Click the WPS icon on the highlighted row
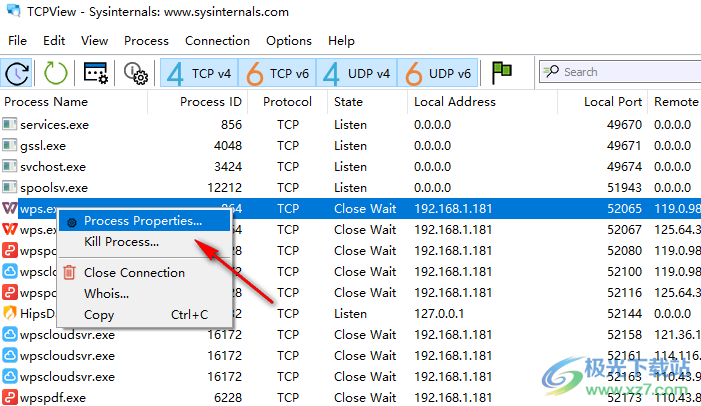The height and width of the screenshot is (406, 701). tap(9, 208)
